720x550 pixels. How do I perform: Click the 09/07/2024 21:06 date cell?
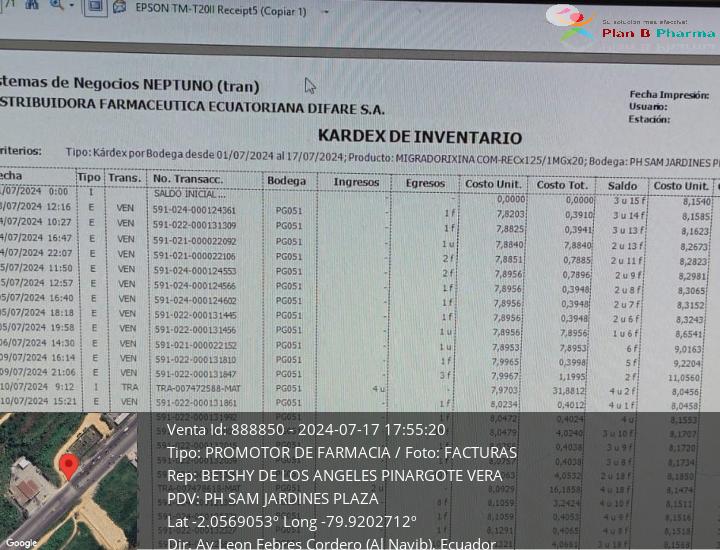(x=37, y=372)
